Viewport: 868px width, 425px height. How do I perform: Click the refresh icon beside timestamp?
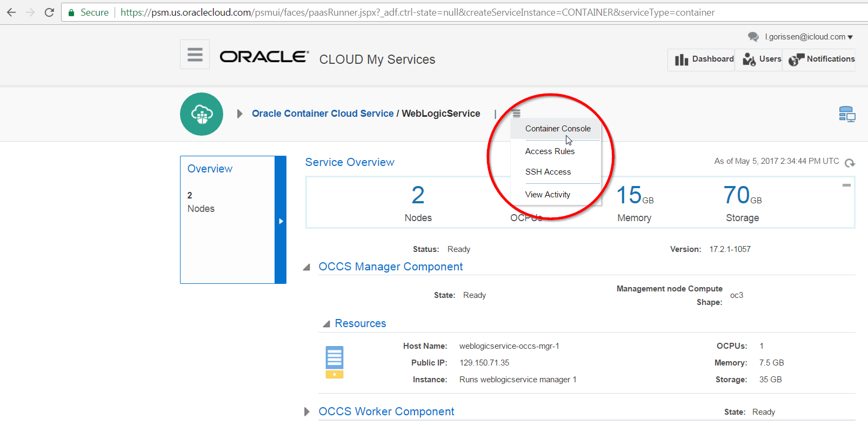pos(850,163)
